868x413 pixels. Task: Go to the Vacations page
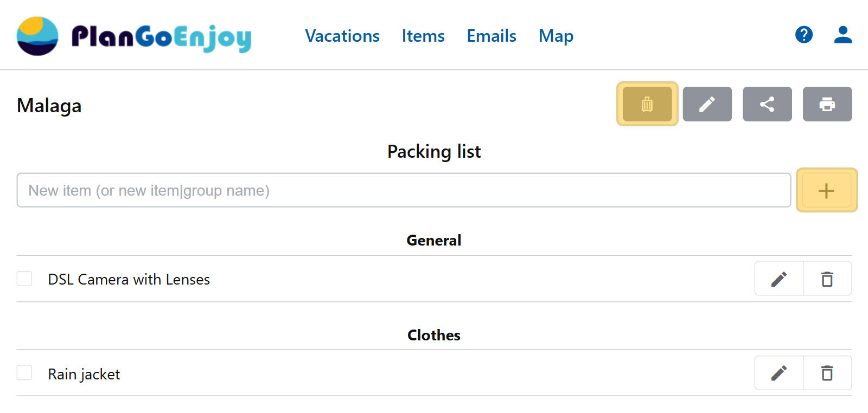pyautogui.click(x=342, y=36)
